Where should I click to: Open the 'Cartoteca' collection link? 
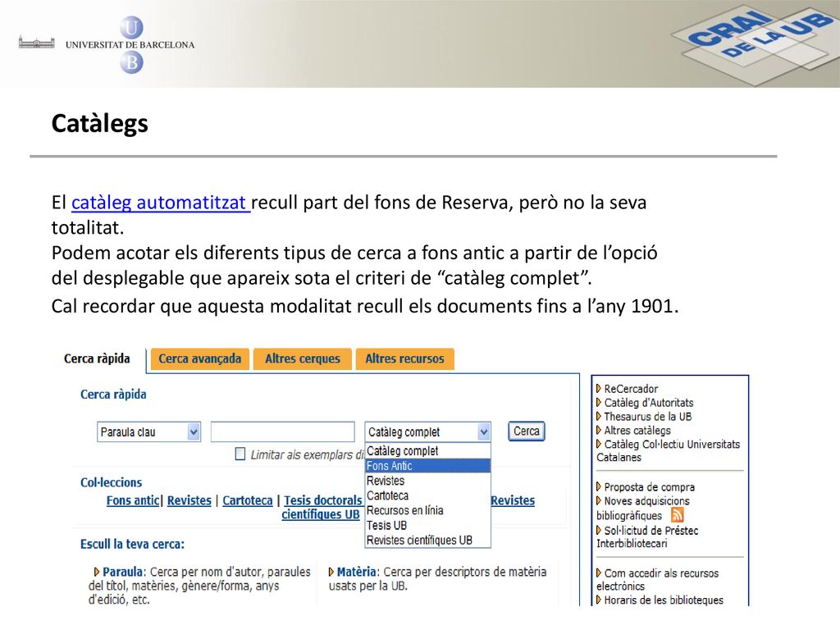coord(248,500)
